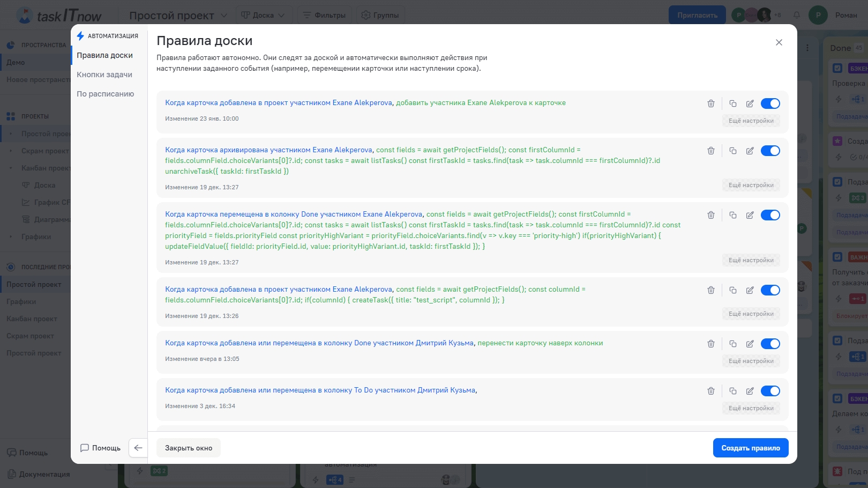
Task: Expand more settings for the archived rule
Action: tap(751, 185)
